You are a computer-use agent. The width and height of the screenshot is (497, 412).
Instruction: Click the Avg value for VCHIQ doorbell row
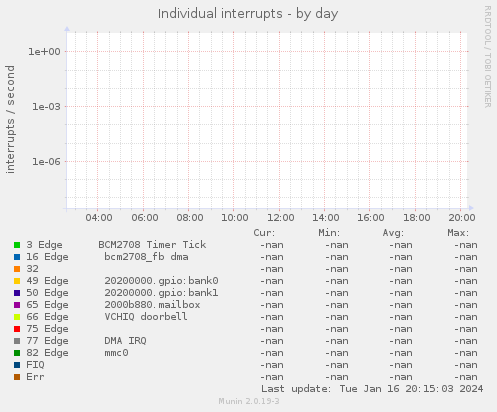pos(401,317)
